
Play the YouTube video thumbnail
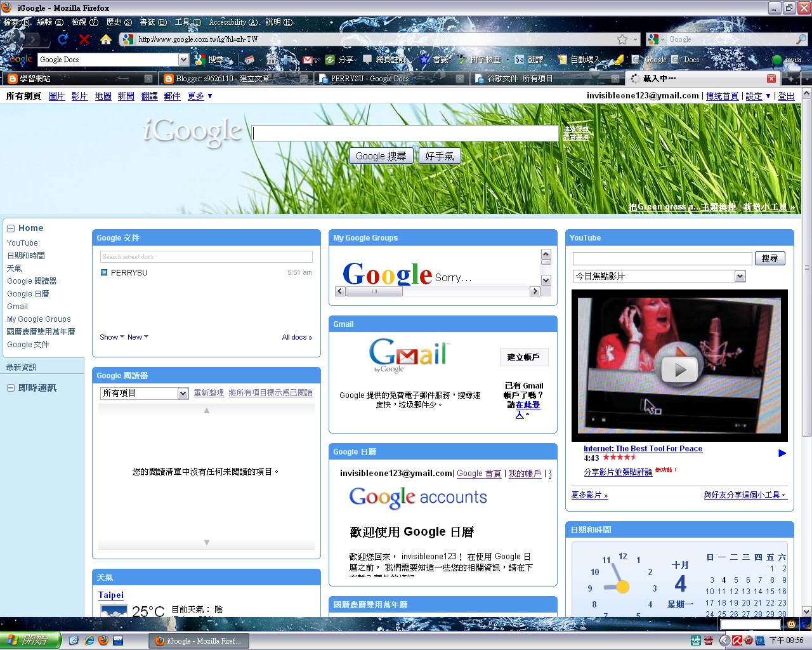pos(679,369)
